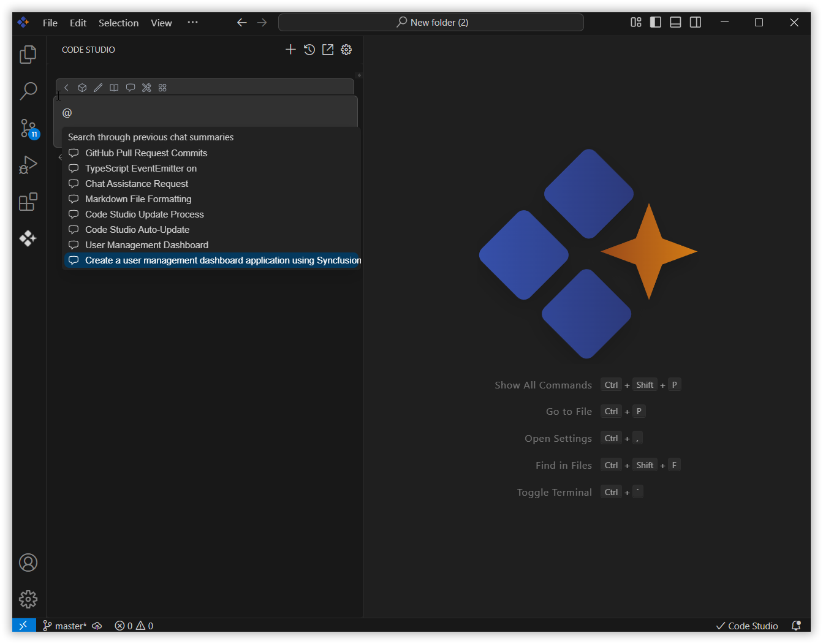
Task: Select TypeScript EventEmitter on chat
Action: 211,169
